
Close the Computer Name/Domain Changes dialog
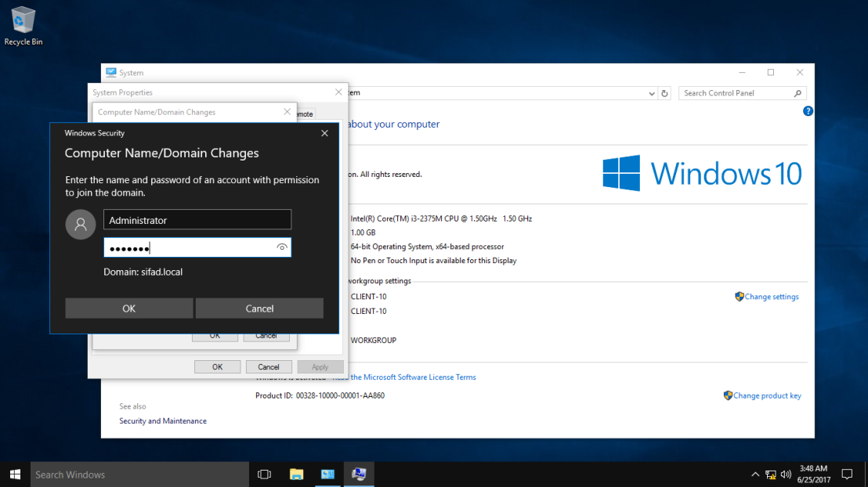287,112
